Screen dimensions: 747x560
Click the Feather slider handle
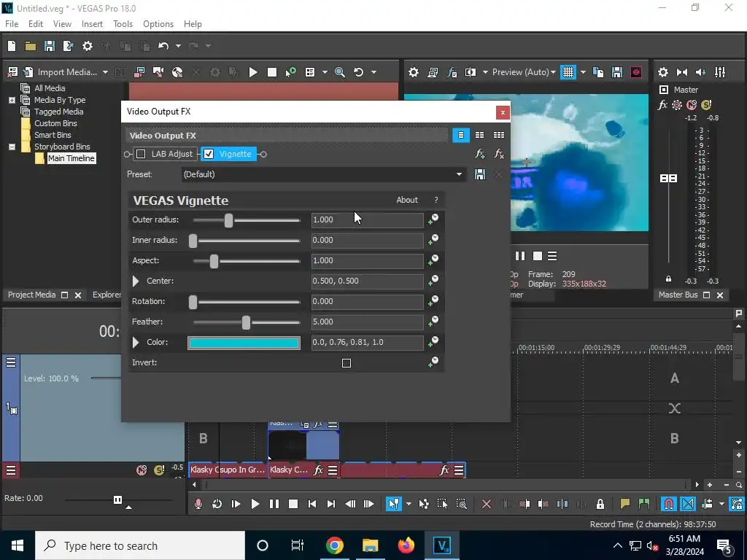(246, 322)
